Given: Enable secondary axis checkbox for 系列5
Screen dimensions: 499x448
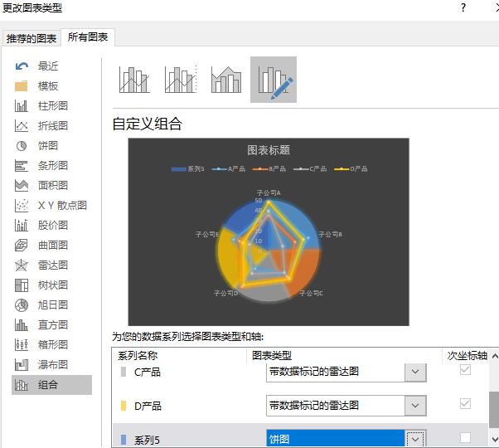Looking at the screenshot, I should click(465, 438).
